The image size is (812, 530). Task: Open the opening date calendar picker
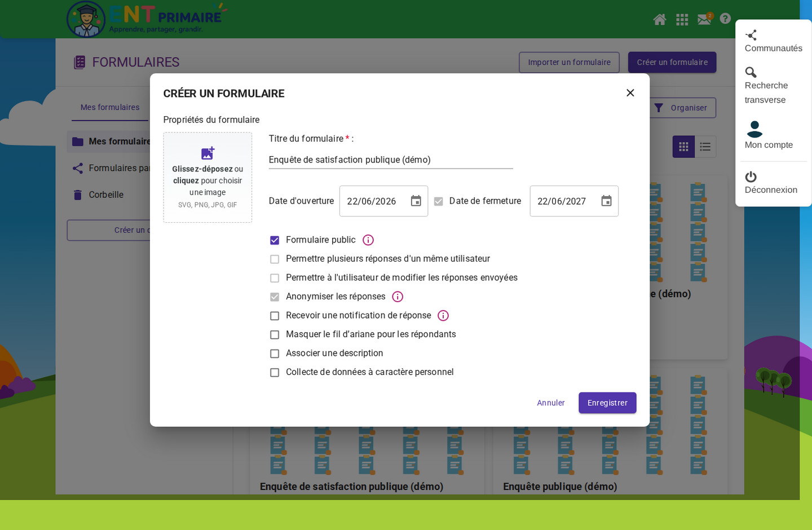tap(416, 201)
